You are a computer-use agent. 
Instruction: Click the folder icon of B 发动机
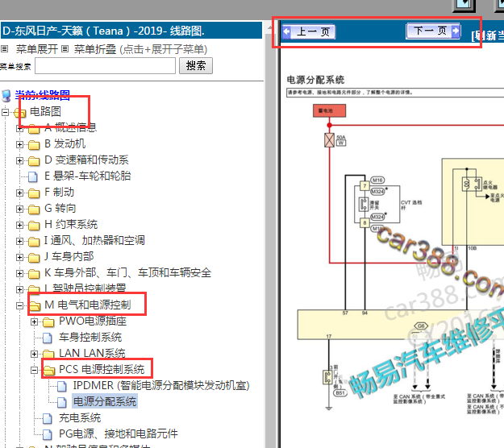pyautogui.click(x=34, y=145)
